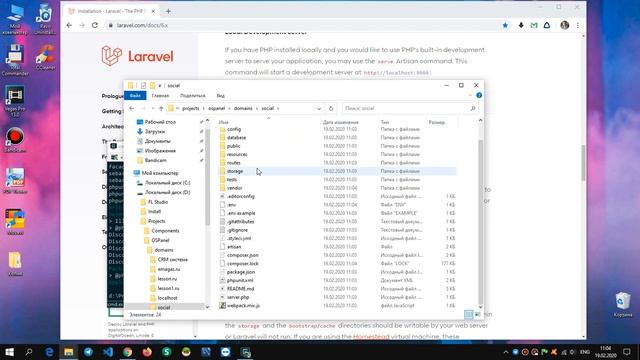Screen dimensions: 640x360
Task: Refresh the Explorer folder view
Action: (331, 109)
